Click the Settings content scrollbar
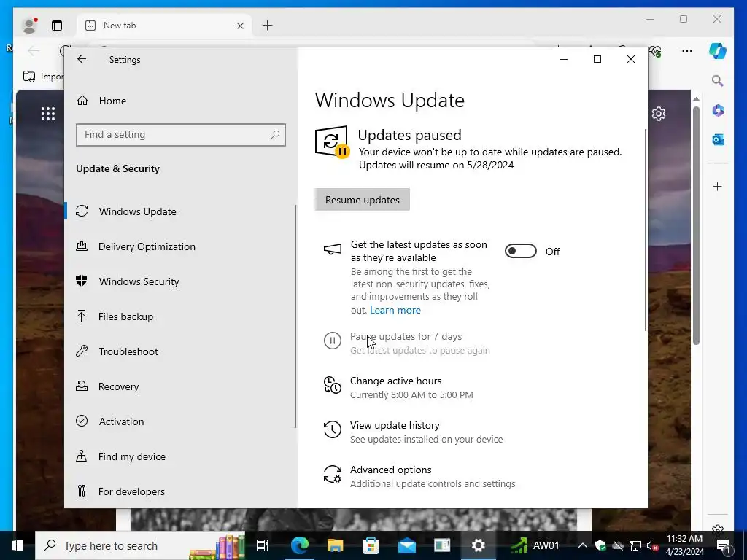Screen dimensions: 747x560 [645, 228]
